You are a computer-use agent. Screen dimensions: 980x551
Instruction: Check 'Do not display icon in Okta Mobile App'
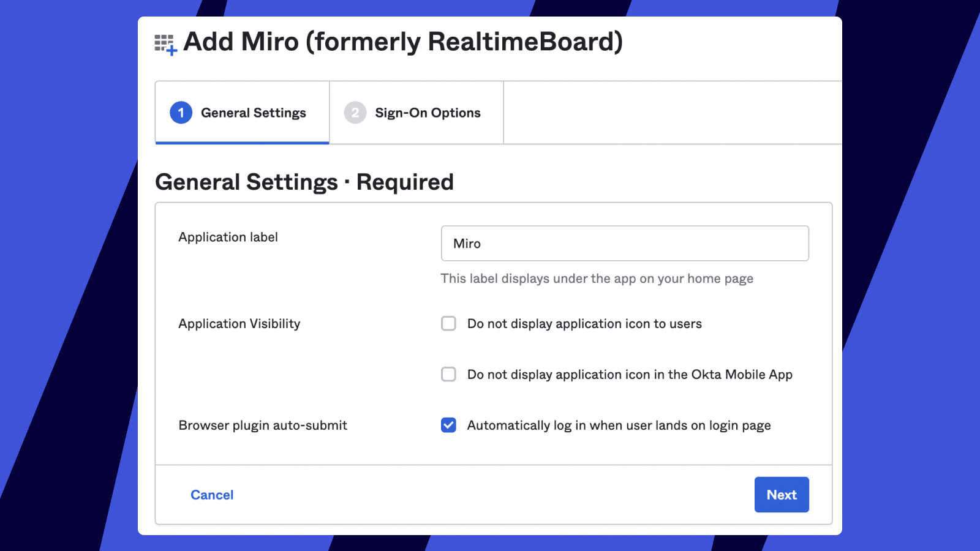(448, 374)
